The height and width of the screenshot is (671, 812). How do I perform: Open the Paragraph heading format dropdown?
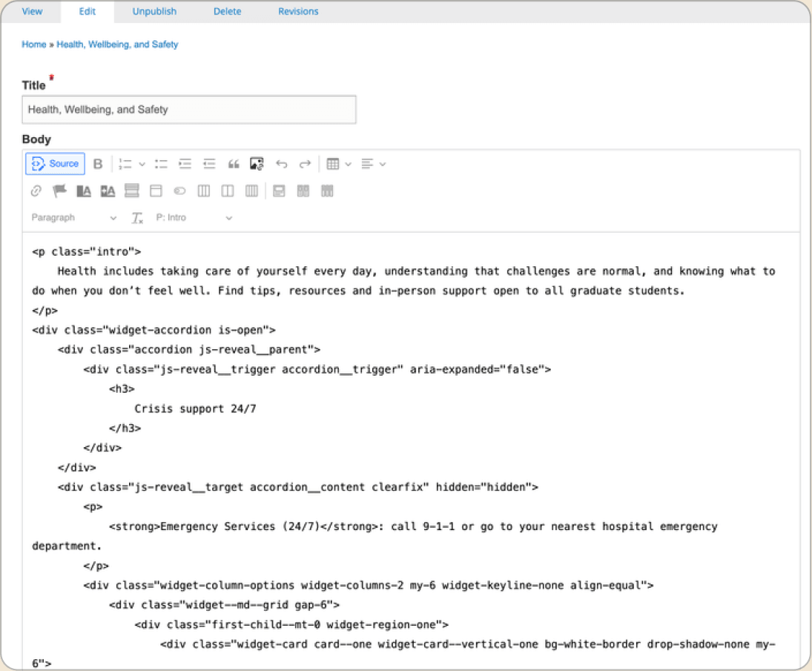click(x=73, y=217)
